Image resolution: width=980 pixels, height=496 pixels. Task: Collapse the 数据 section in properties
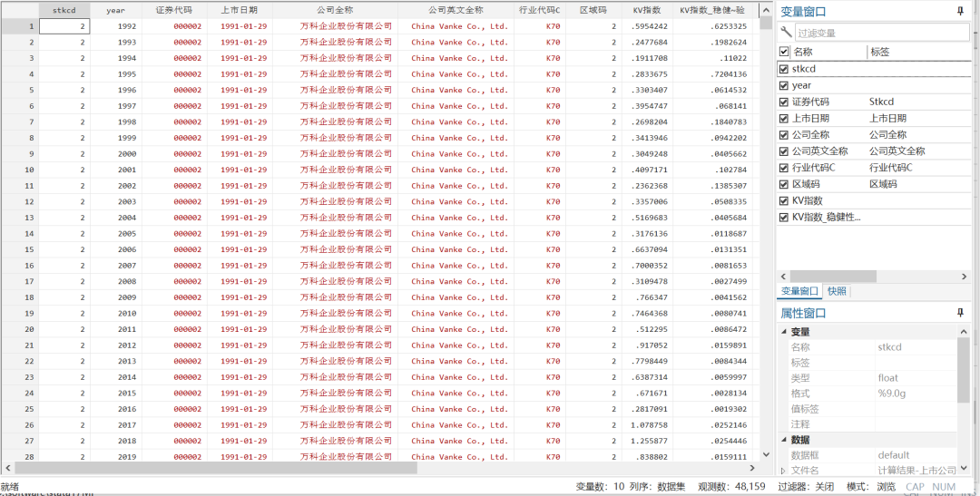coord(784,440)
